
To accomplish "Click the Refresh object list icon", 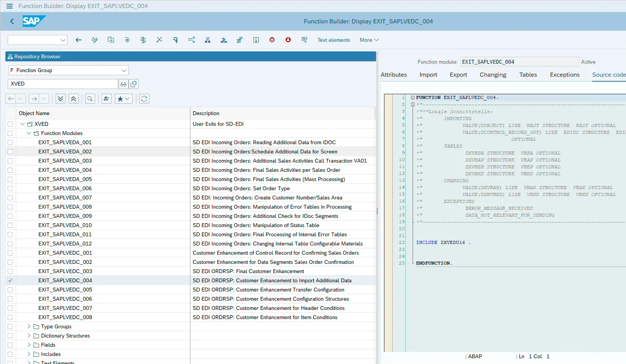I will (144, 99).
